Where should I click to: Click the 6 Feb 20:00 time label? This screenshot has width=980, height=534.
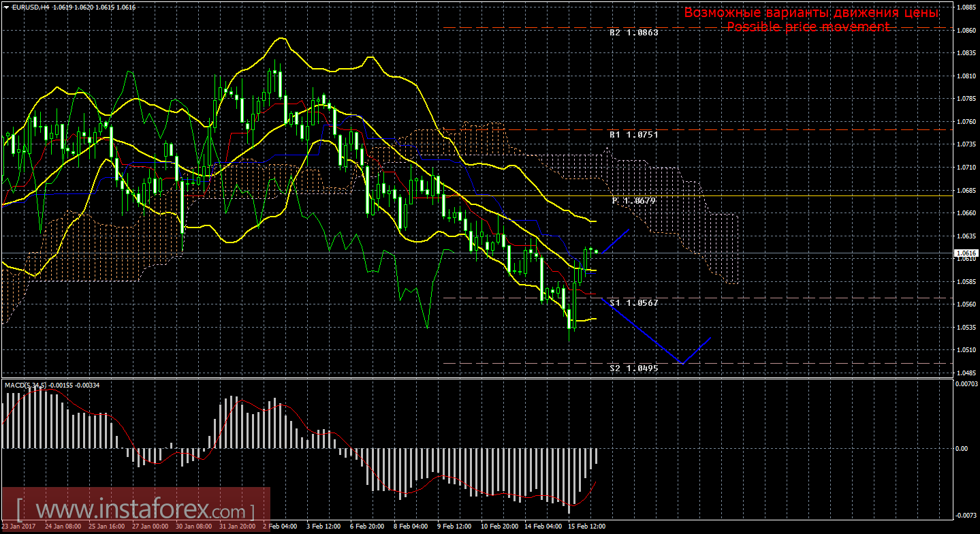point(366,527)
